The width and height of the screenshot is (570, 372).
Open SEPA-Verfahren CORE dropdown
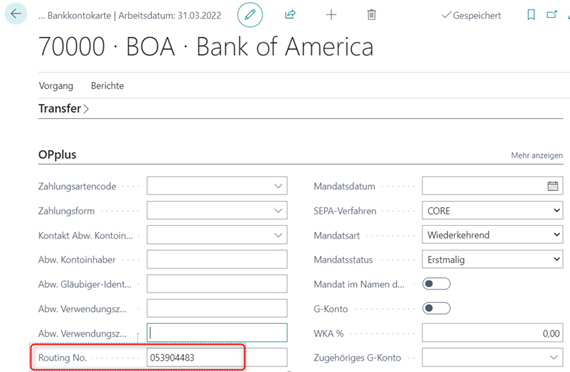[493, 211]
